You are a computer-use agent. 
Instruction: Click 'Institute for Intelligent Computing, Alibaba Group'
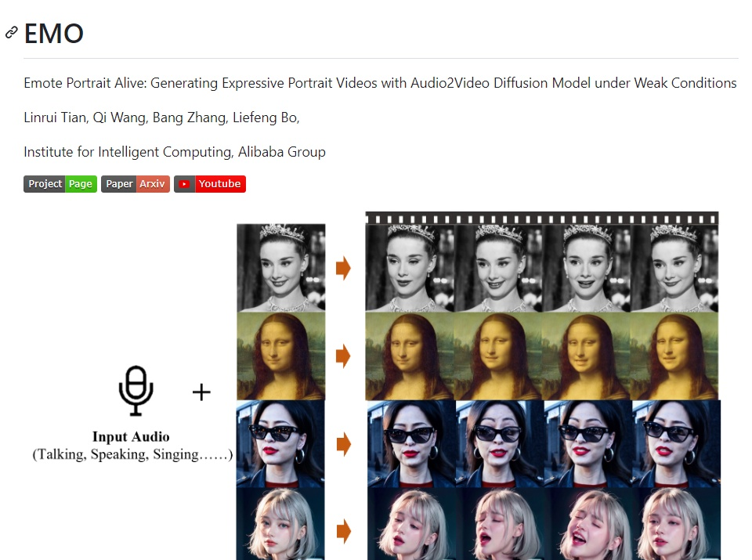pyautogui.click(x=175, y=152)
